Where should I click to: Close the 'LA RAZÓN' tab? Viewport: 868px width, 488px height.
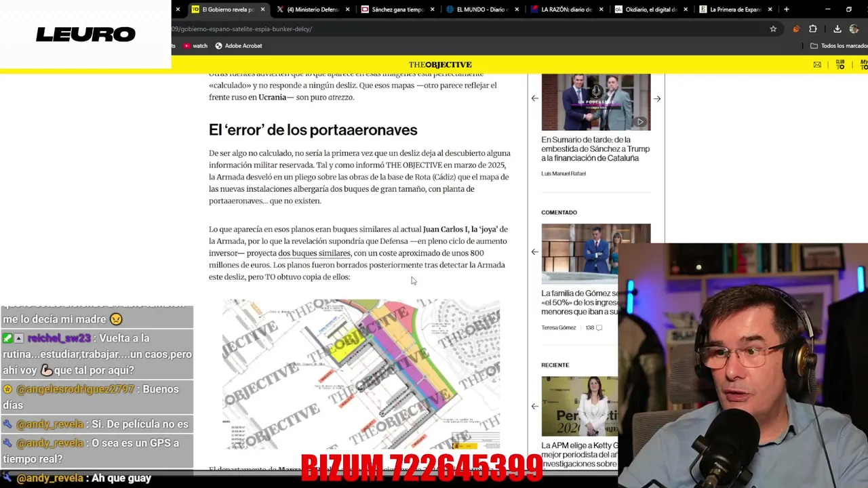point(602,9)
